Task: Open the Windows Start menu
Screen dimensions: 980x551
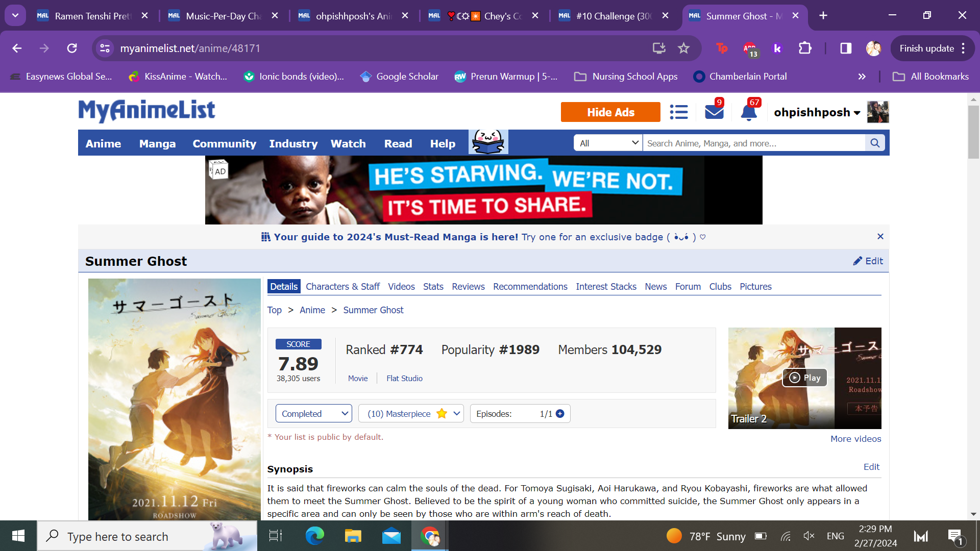Action: tap(18, 536)
